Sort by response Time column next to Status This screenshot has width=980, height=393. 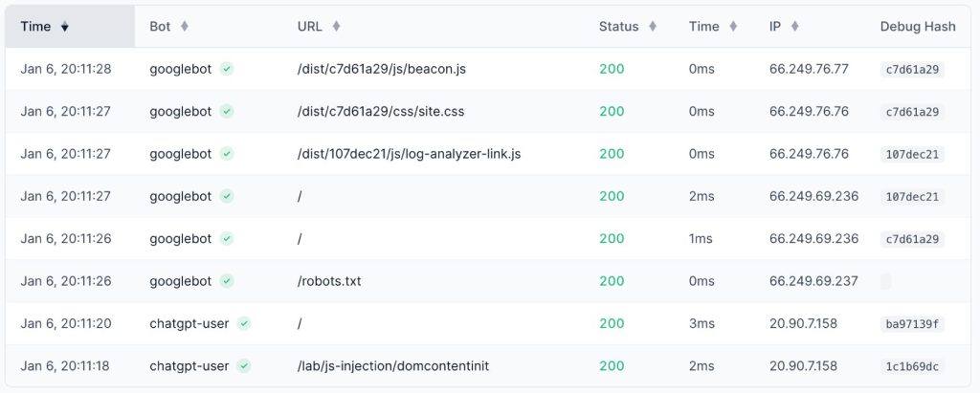click(x=703, y=27)
